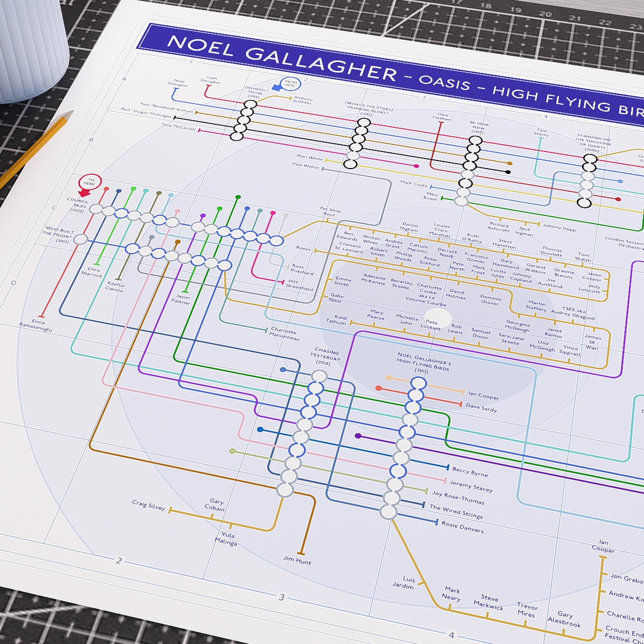Click the name 'Jason Falkner'
This screenshot has height=644, width=644.
[x=181, y=299]
